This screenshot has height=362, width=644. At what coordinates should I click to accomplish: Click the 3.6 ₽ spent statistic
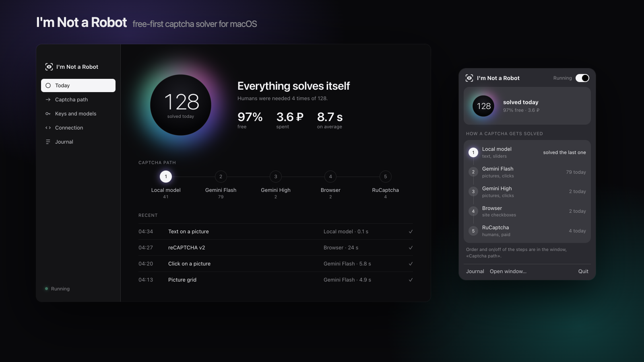(290, 120)
